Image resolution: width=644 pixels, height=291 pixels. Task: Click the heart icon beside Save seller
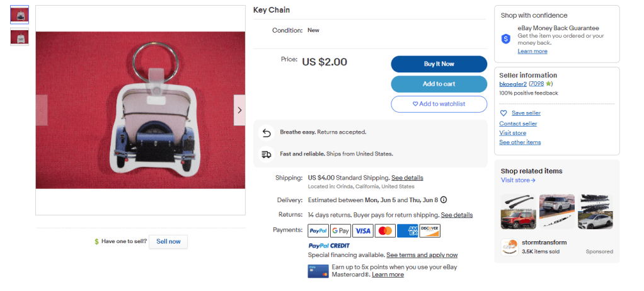coord(503,113)
